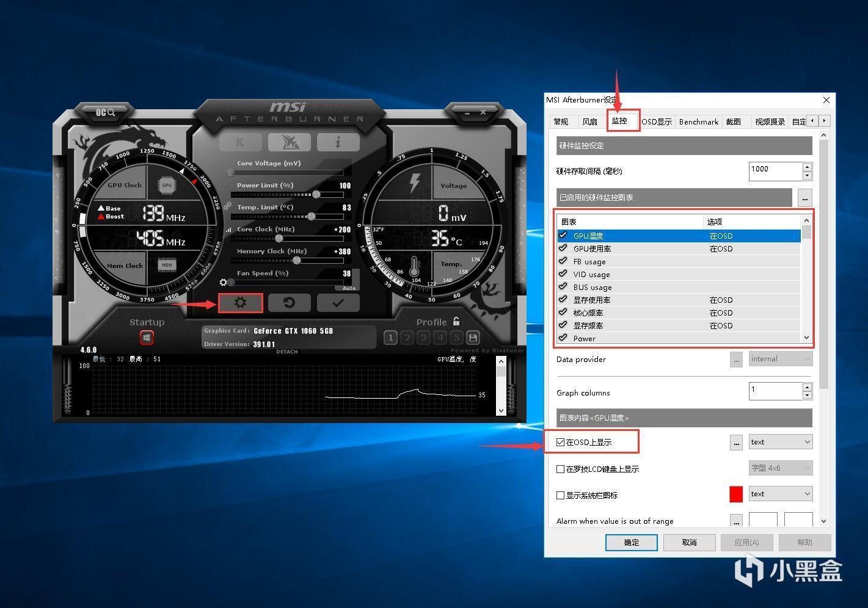This screenshot has height=608, width=868.
Task: Adjust the Memory Clock slider handle
Action: coord(297,261)
